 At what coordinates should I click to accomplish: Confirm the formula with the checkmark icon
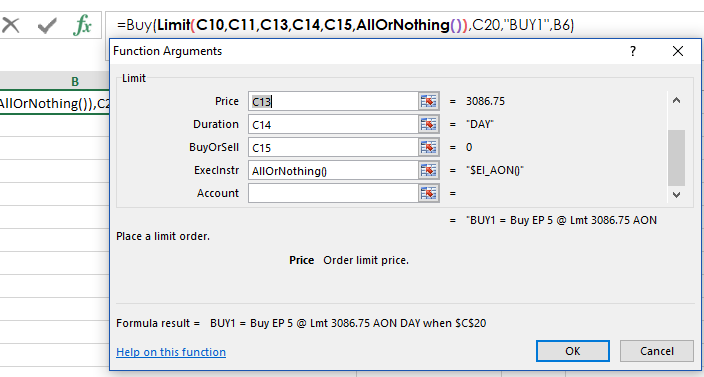(x=47, y=26)
